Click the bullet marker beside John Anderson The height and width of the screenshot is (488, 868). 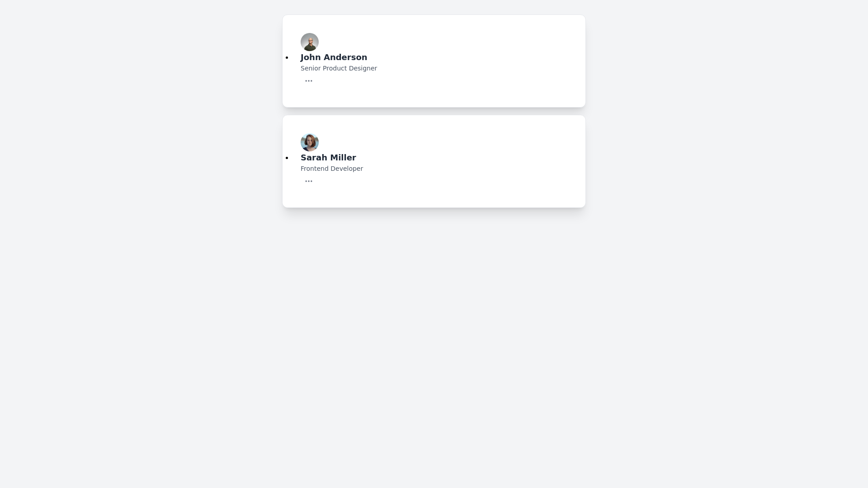coord(288,57)
